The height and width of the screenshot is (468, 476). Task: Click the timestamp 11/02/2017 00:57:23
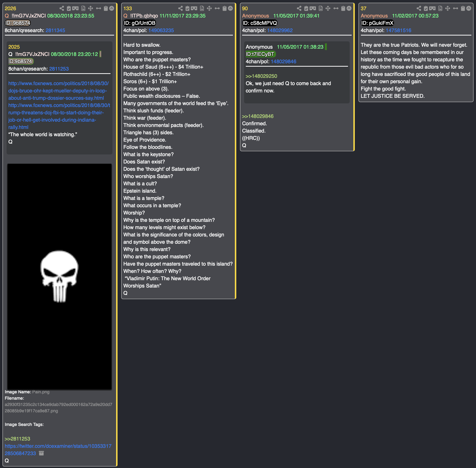(x=415, y=16)
